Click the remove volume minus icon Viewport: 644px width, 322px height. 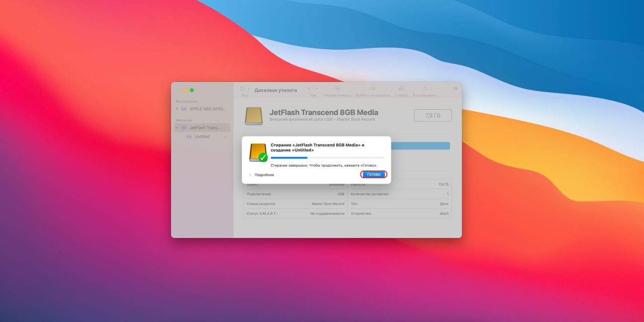pos(315,88)
